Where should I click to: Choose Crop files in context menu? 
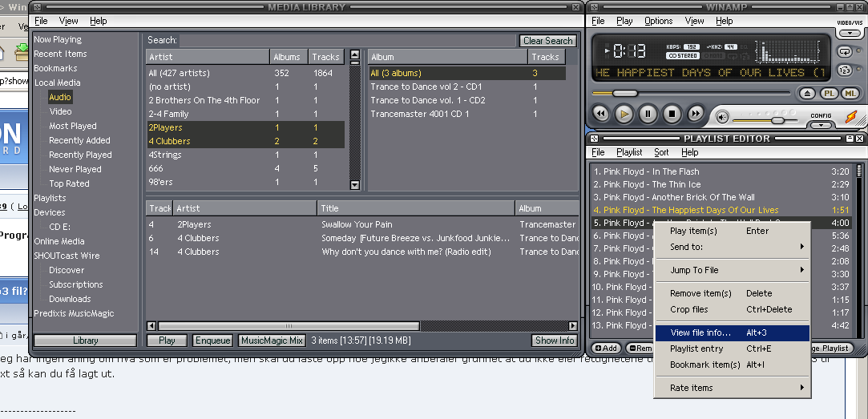click(x=732, y=309)
